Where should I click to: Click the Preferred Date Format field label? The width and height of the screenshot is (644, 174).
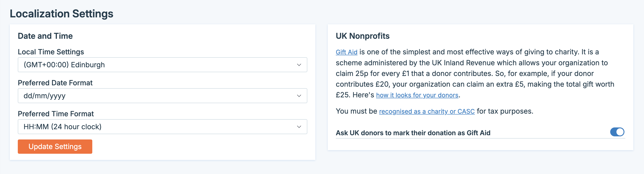pos(55,83)
